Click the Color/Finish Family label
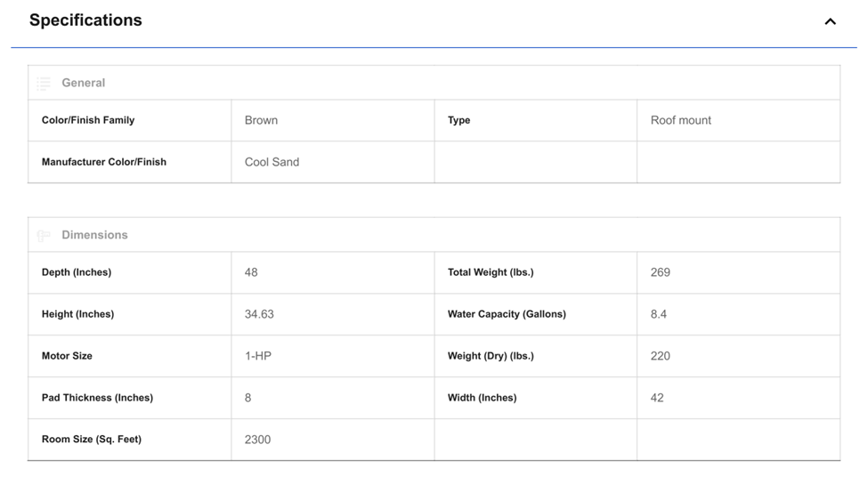This screenshot has width=868, height=485. pos(88,120)
